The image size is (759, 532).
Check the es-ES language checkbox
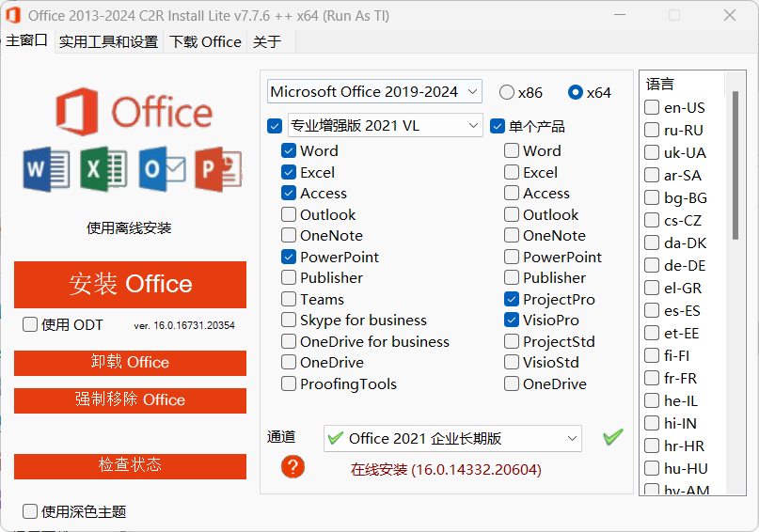pyautogui.click(x=652, y=310)
